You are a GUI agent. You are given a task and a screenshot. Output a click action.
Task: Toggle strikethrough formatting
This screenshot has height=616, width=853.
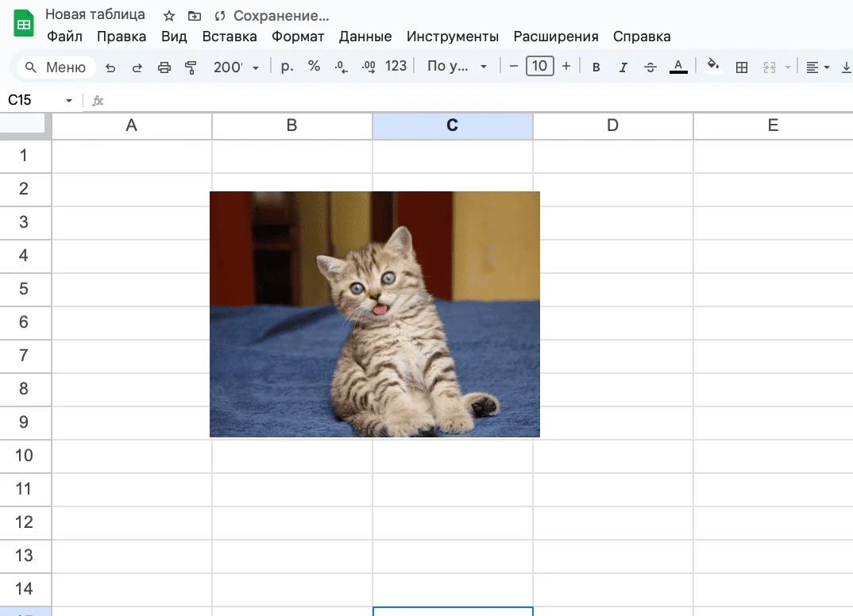650,67
